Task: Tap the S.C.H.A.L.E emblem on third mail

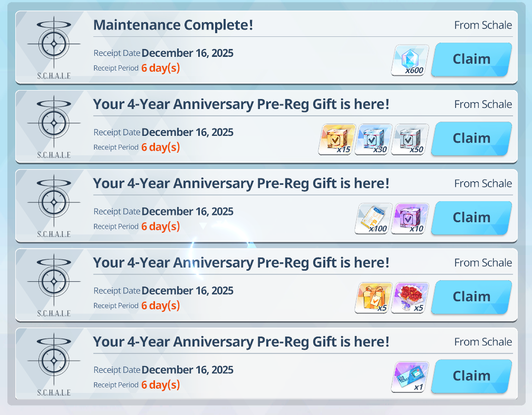Action: pyautogui.click(x=54, y=206)
